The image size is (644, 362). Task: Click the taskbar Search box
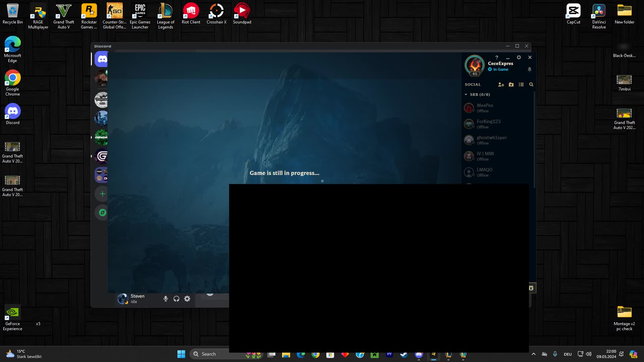[x=215, y=354]
